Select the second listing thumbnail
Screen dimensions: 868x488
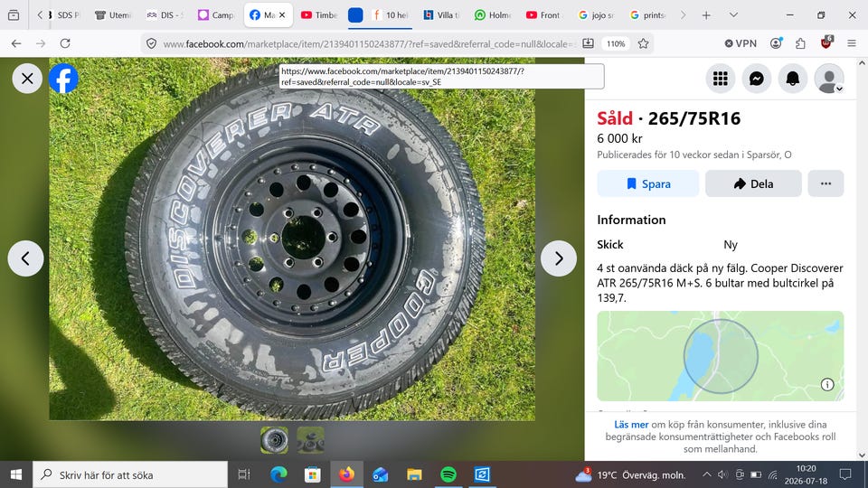click(x=310, y=440)
